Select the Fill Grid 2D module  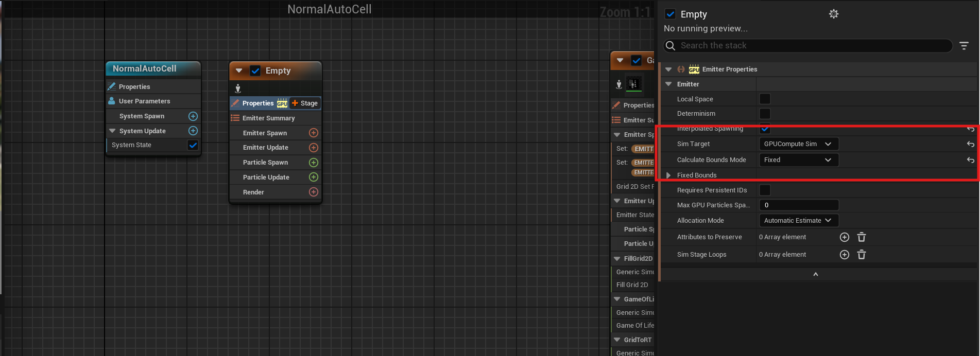(632, 285)
